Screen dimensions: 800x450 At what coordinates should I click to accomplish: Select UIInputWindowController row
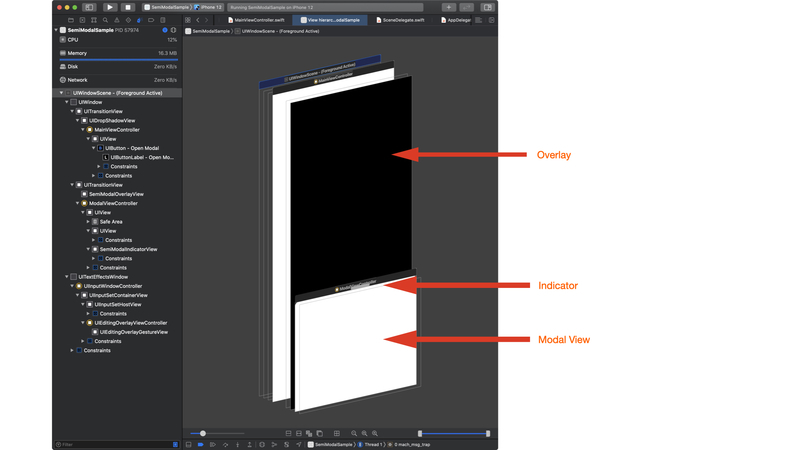tap(118, 286)
